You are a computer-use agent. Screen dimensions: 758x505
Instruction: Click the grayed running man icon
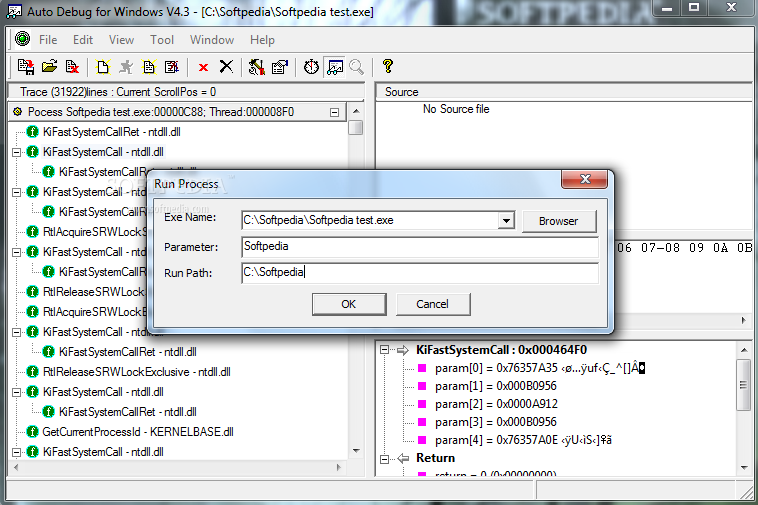(126, 67)
